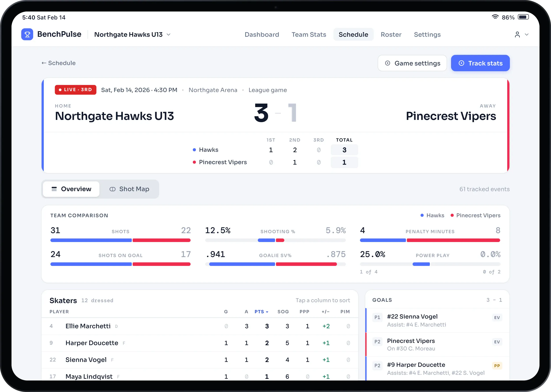The image size is (551, 392).
Task: Go back via the Schedule arrow link
Action: (58, 63)
